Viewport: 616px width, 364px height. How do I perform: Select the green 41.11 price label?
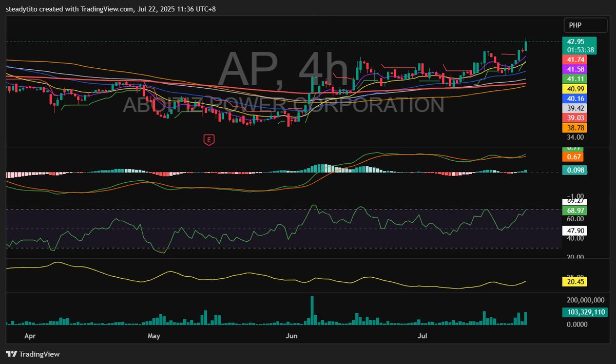click(575, 79)
